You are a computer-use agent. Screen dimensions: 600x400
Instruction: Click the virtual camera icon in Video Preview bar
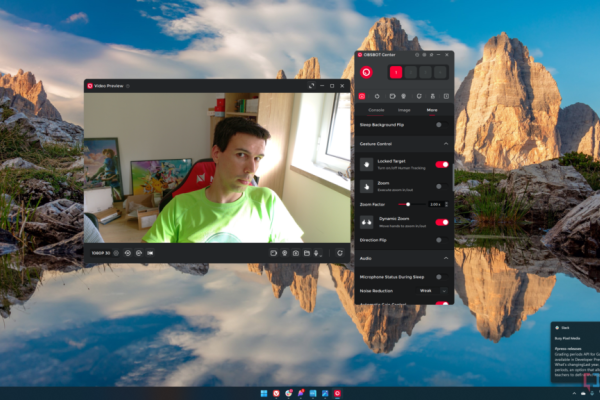click(273, 253)
